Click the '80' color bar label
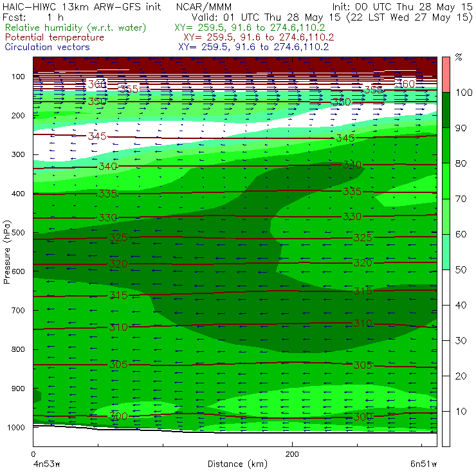Screen dimensions: 476x476 (x=461, y=163)
